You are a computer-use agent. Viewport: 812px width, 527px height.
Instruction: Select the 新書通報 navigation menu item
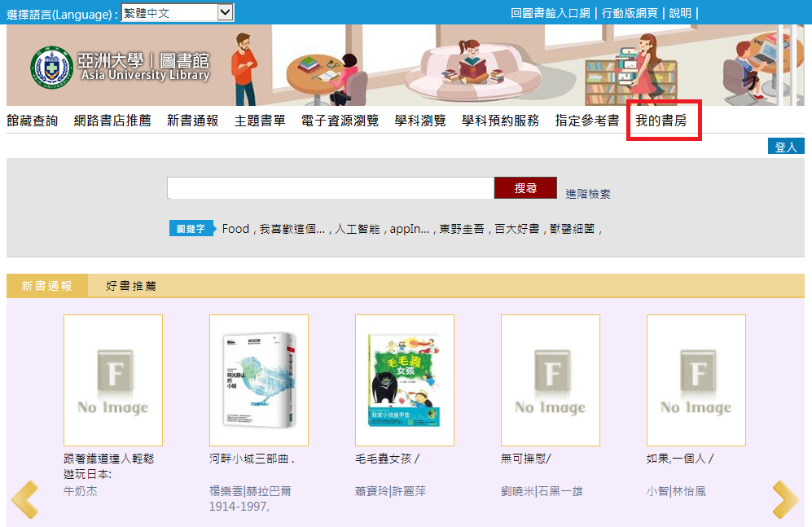193,121
